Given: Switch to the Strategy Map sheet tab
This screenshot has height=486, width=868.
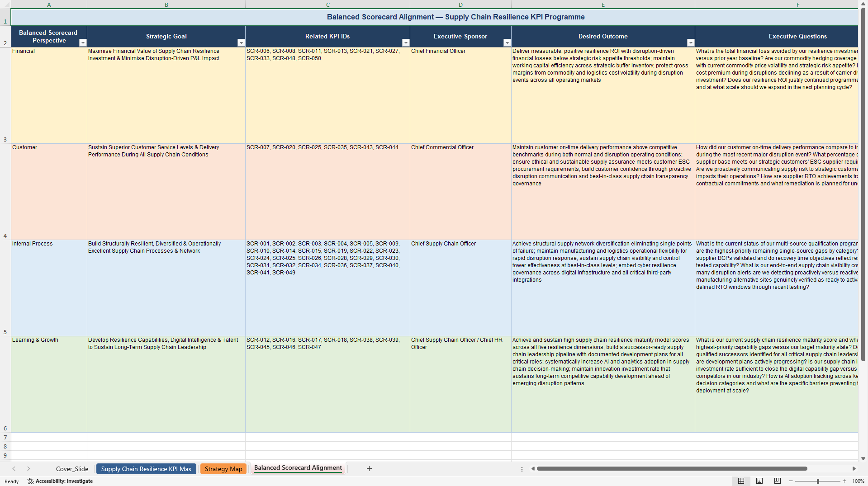Looking at the screenshot, I should (223, 469).
